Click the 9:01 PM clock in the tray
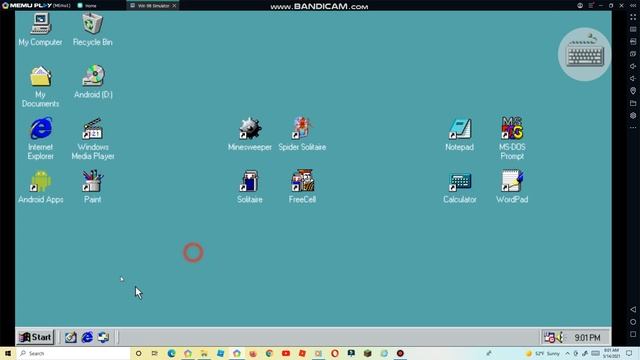 pyautogui.click(x=587, y=338)
